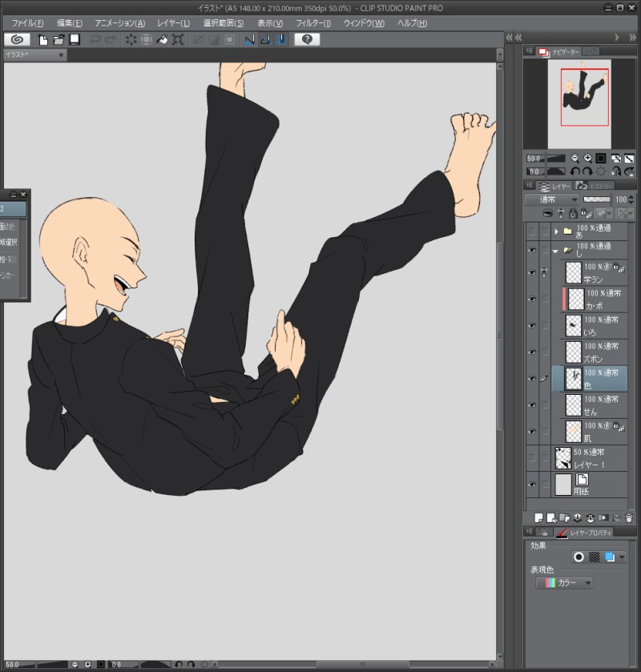Save the illustration with the save icon
The height and width of the screenshot is (672, 641).
point(75,39)
